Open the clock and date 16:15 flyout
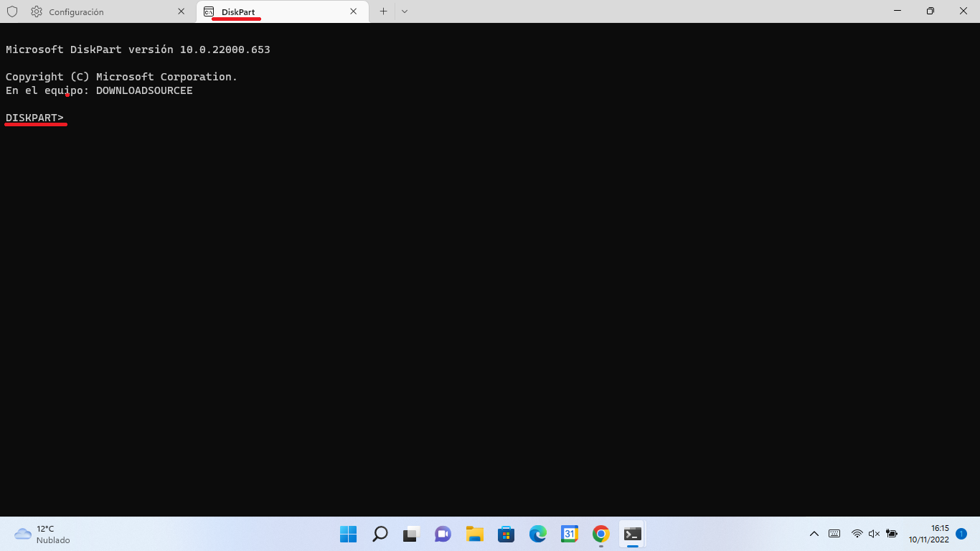The height and width of the screenshot is (551, 980). coord(928,534)
